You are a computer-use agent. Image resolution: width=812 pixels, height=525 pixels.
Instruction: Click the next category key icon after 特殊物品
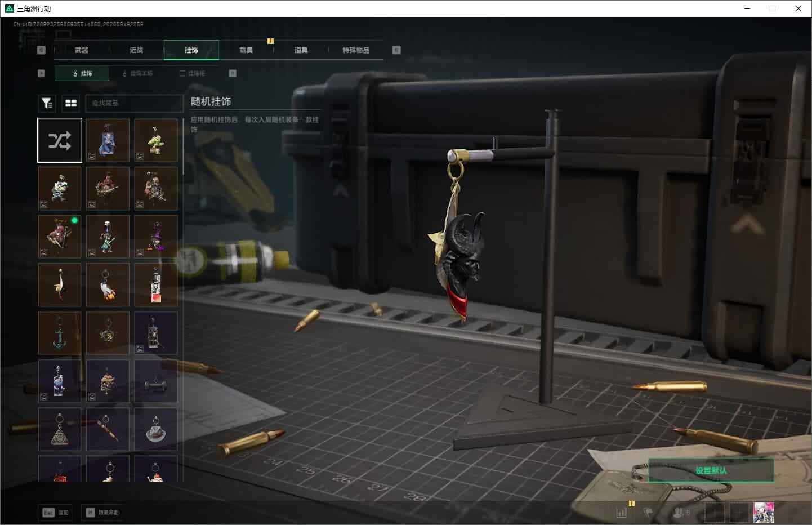(396, 50)
